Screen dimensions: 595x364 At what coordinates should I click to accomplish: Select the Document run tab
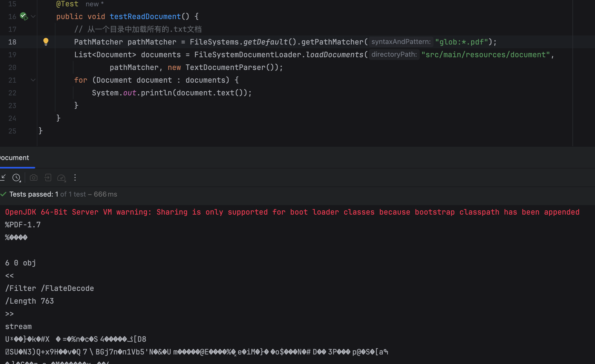[x=15, y=158]
